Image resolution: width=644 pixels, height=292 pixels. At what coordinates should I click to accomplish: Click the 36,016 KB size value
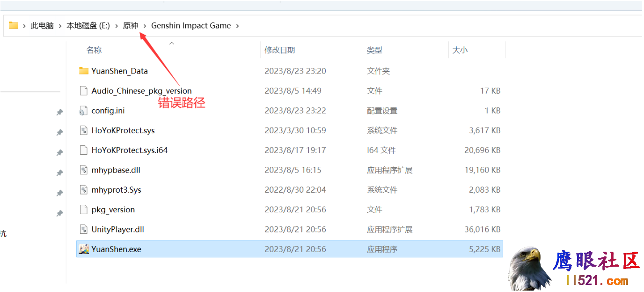483,229
